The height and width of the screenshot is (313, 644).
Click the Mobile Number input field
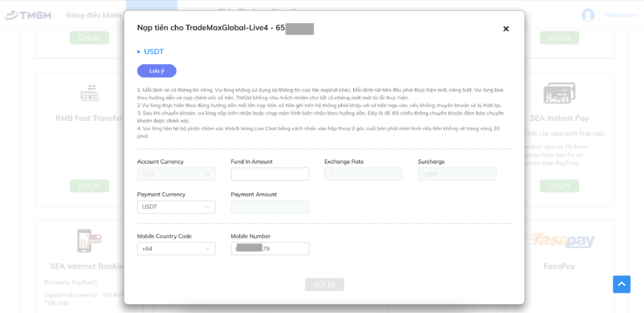click(270, 249)
